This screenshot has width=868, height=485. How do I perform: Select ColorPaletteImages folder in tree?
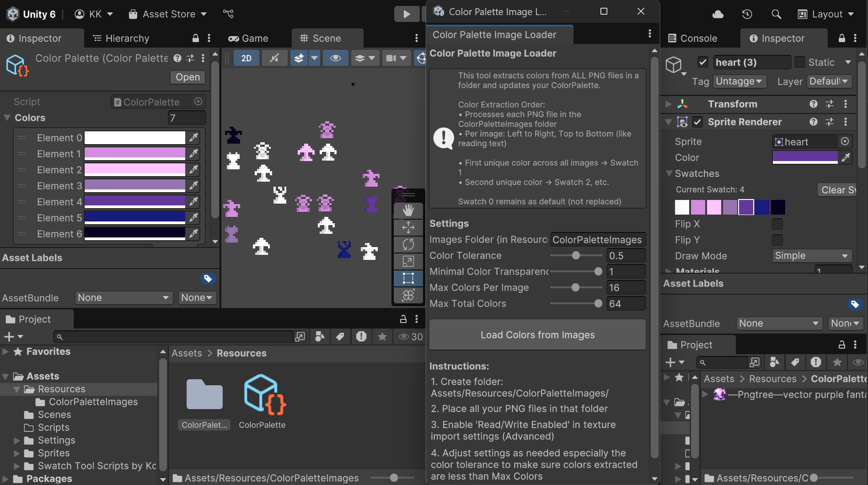pyautogui.click(x=93, y=401)
